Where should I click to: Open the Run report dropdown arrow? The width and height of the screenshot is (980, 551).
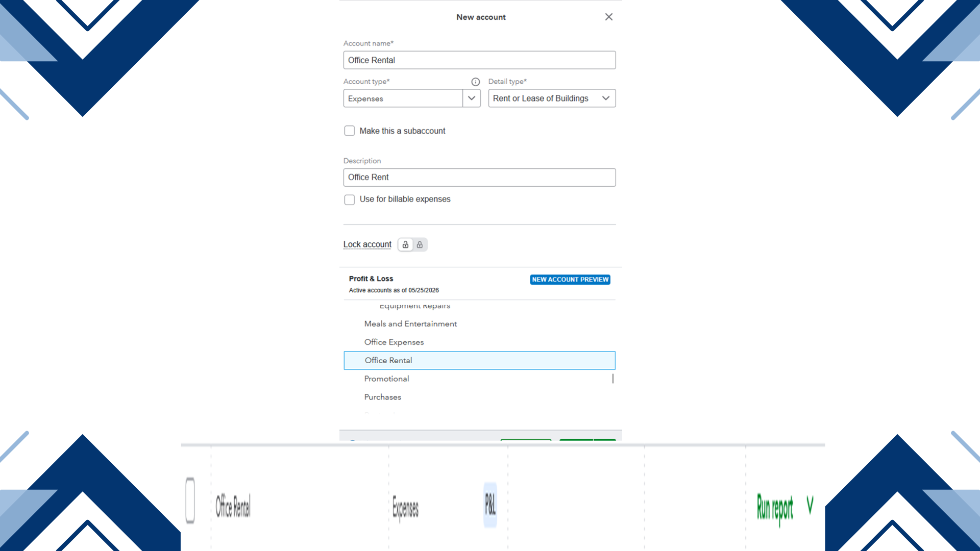tap(810, 505)
